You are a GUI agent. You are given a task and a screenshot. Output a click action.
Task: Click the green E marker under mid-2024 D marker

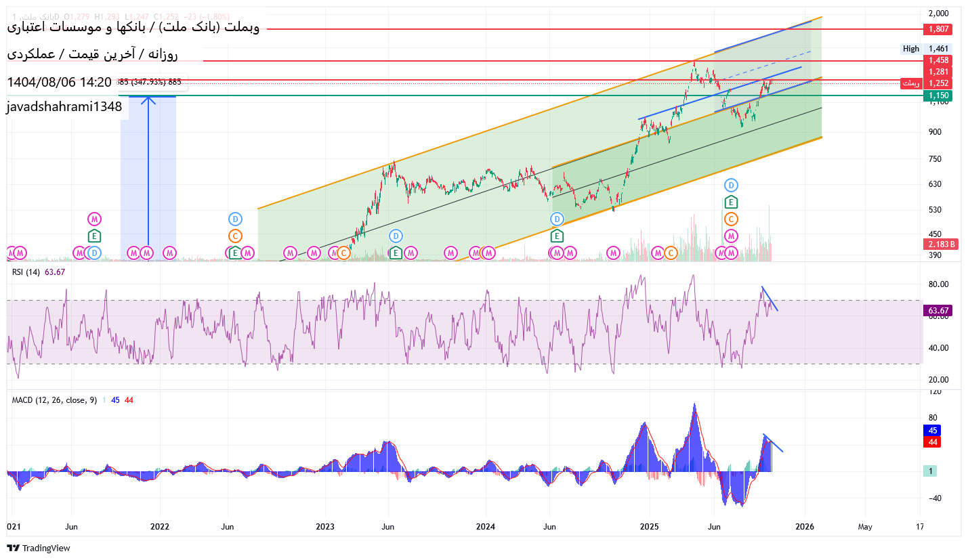[556, 236]
